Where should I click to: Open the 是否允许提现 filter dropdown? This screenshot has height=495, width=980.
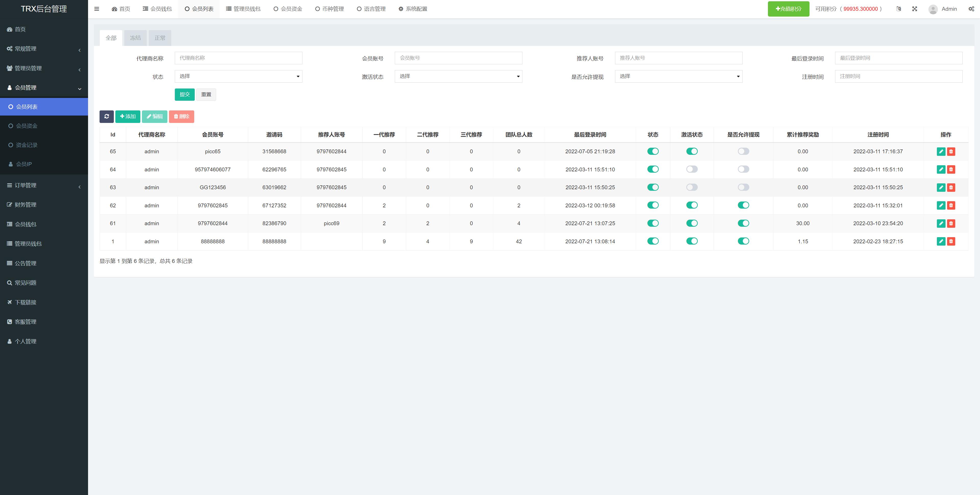click(678, 77)
